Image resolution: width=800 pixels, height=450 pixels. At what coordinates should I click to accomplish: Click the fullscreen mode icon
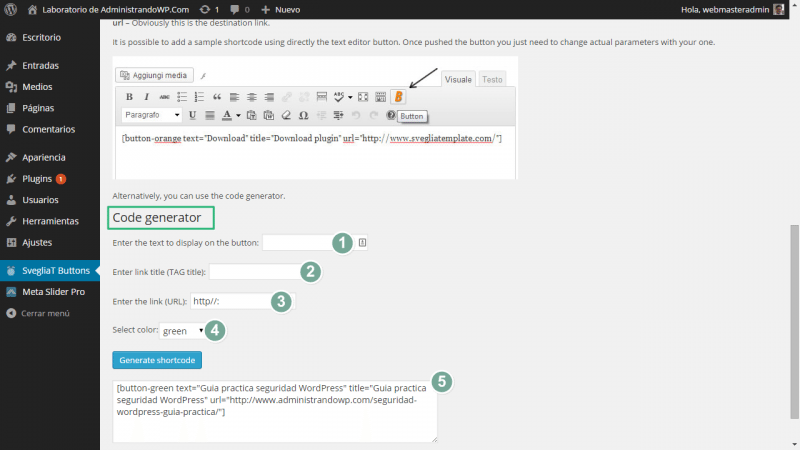tap(363, 96)
